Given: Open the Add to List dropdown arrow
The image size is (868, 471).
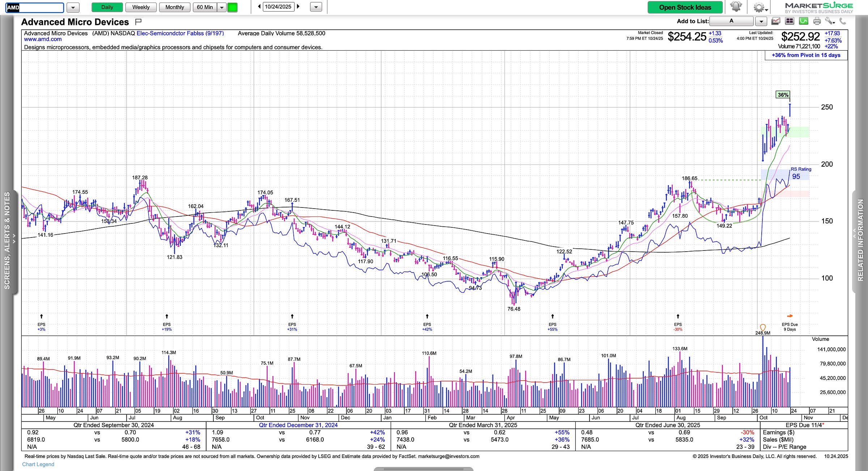Looking at the screenshot, I should (761, 21).
